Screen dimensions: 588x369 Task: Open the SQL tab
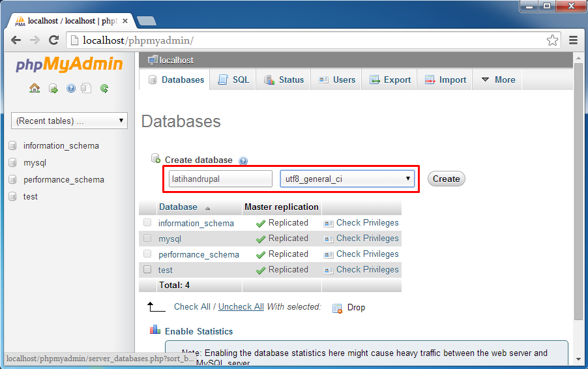pyautogui.click(x=233, y=80)
